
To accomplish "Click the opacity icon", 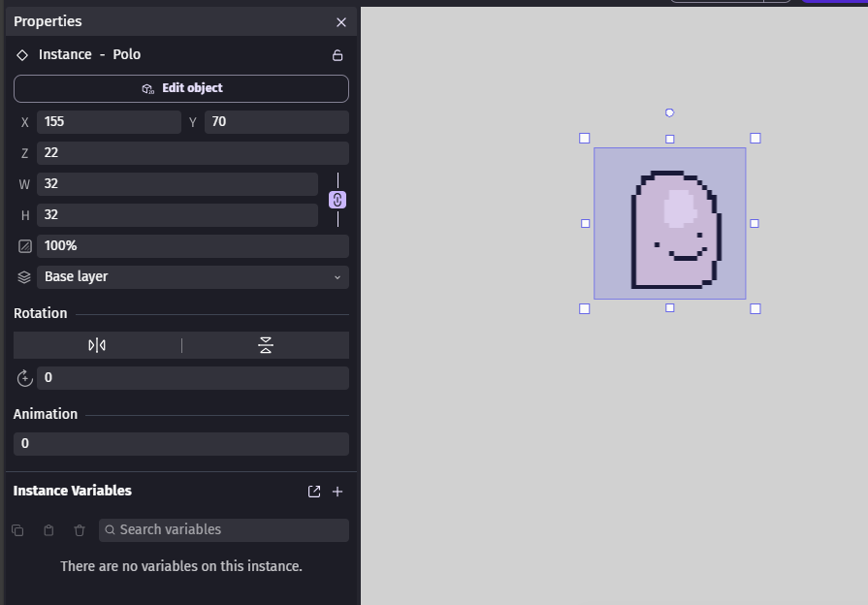I will pyautogui.click(x=25, y=246).
